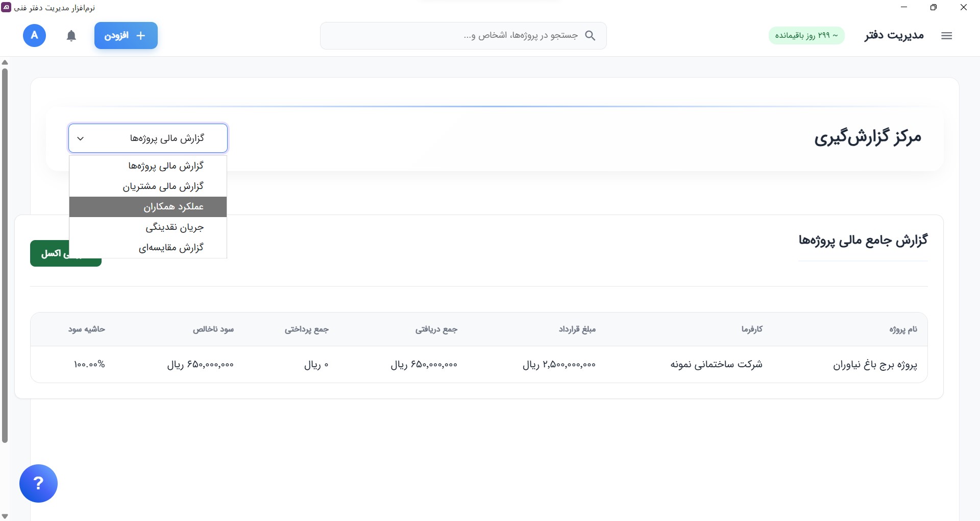The width and height of the screenshot is (980, 521).
Task: Click the notification bell icon
Action: (71, 36)
